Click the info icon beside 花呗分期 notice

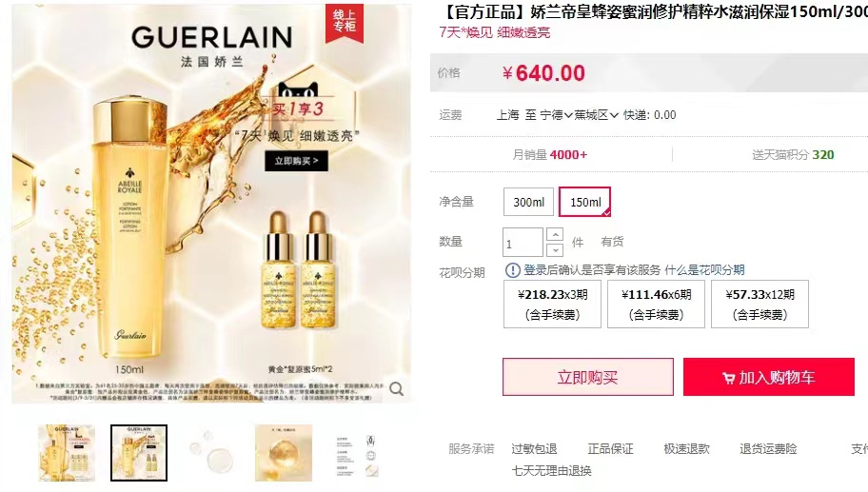(513, 270)
